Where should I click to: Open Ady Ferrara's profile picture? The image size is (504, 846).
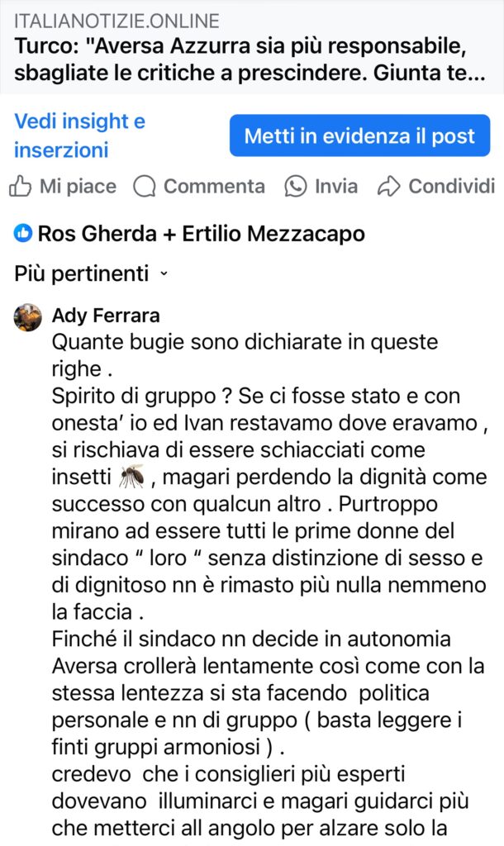coord(28,317)
